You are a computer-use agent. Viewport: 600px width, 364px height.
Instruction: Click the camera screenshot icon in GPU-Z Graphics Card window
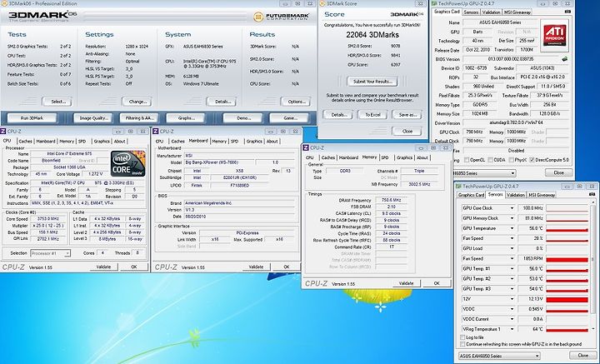coord(567,12)
